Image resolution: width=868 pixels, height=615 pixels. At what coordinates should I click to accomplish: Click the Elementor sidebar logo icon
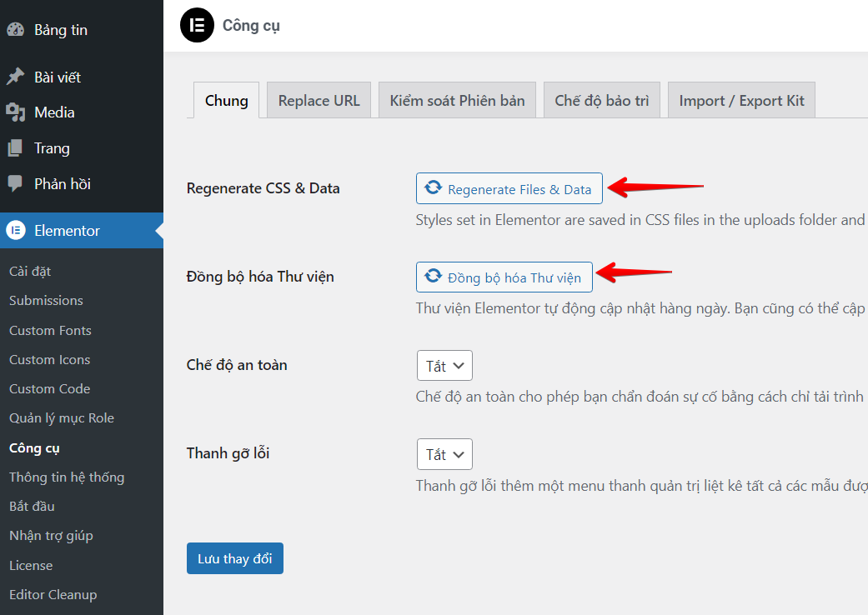pos(16,231)
